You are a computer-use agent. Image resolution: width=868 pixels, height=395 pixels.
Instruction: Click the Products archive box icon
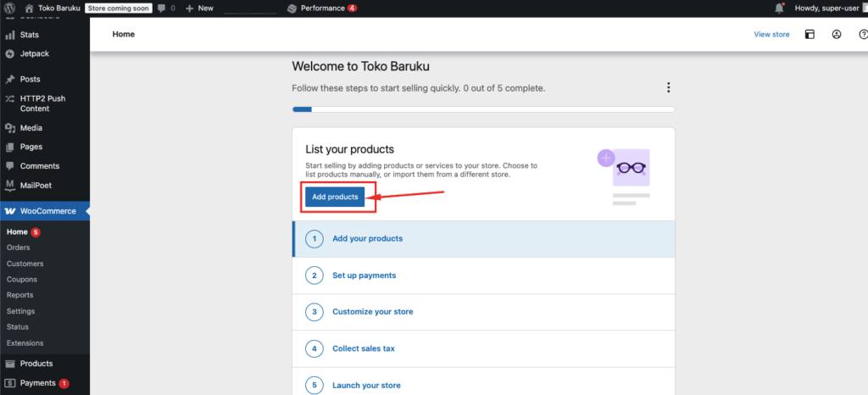9,364
